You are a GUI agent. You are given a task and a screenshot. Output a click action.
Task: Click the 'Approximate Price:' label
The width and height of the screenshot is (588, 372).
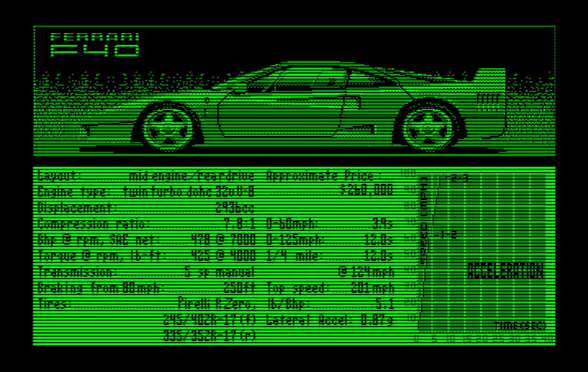pyautogui.click(x=325, y=176)
